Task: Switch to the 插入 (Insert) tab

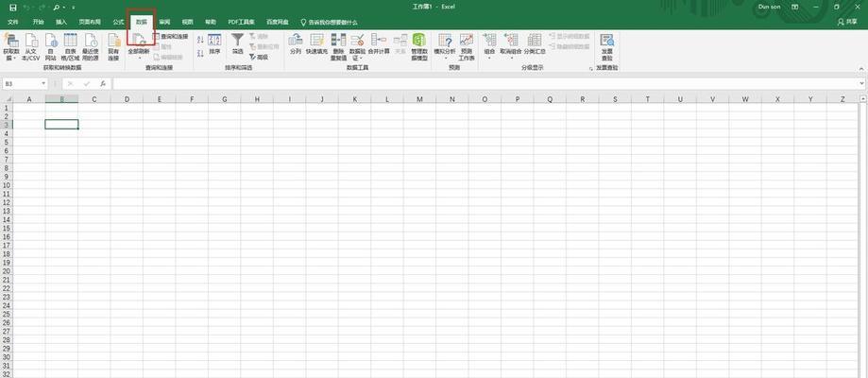Action: coord(61,21)
